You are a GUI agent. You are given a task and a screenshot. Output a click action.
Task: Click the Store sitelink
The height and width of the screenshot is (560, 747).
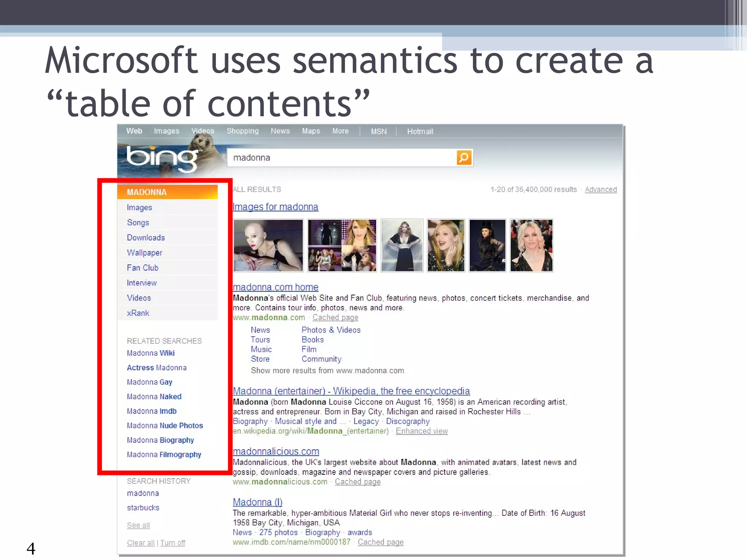260,359
